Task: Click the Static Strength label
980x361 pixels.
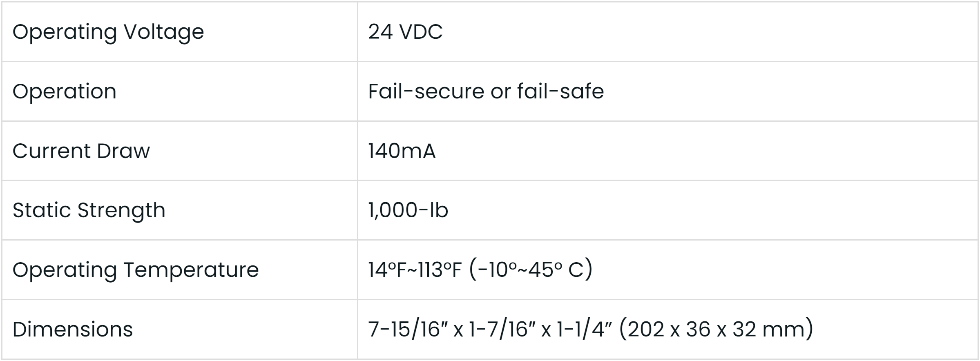Action: (89, 210)
